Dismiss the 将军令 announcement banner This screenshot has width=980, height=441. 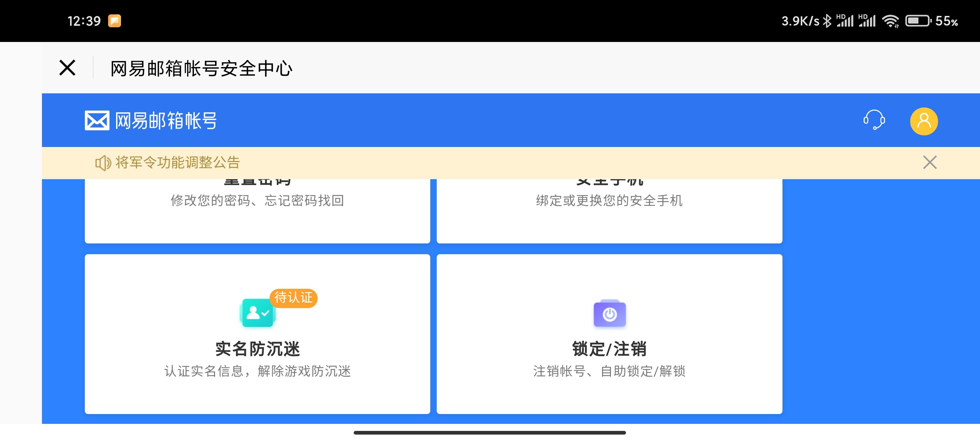pyautogui.click(x=930, y=163)
